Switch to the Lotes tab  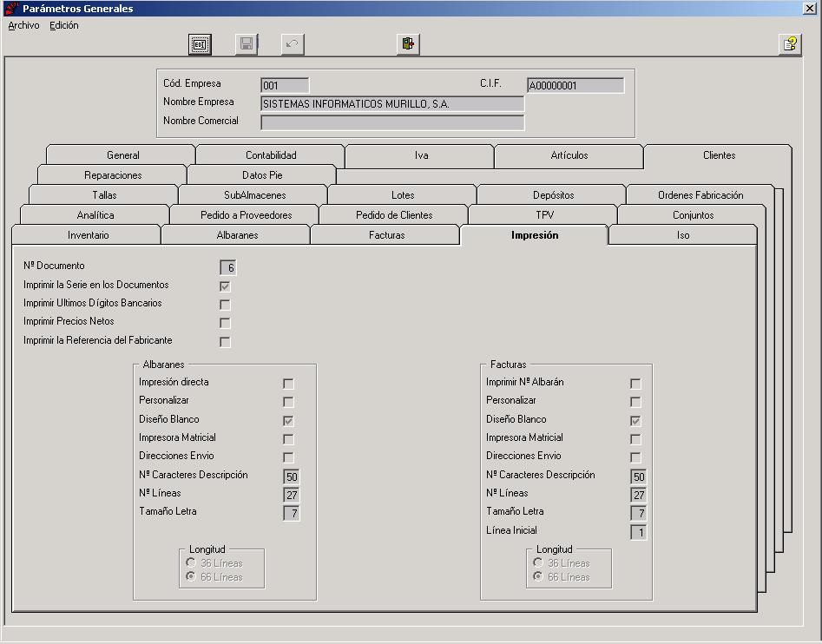pyautogui.click(x=403, y=195)
